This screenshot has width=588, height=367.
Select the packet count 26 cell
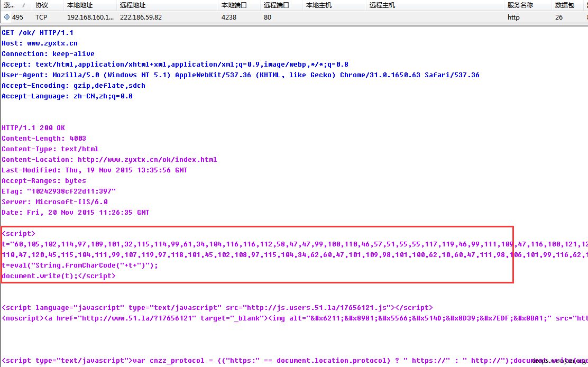tap(559, 17)
